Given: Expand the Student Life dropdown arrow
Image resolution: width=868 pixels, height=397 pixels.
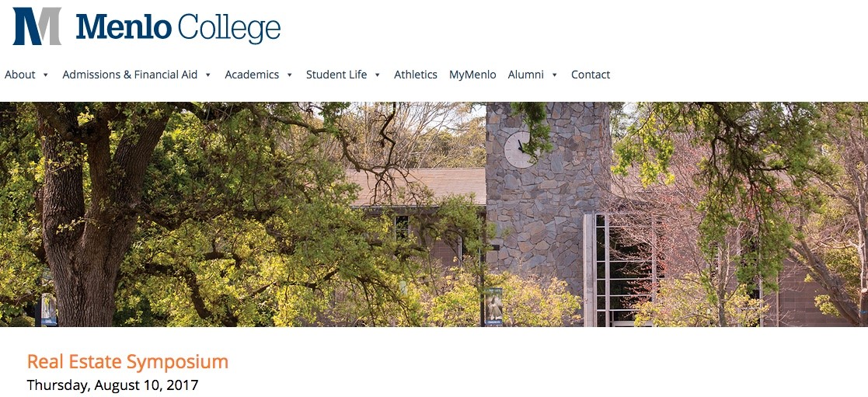Looking at the screenshot, I should click(x=378, y=75).
